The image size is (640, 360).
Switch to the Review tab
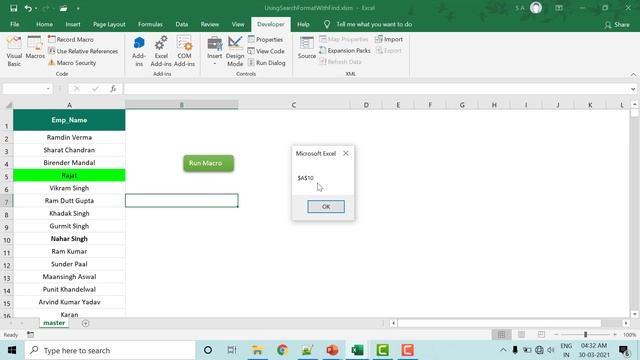209,24
